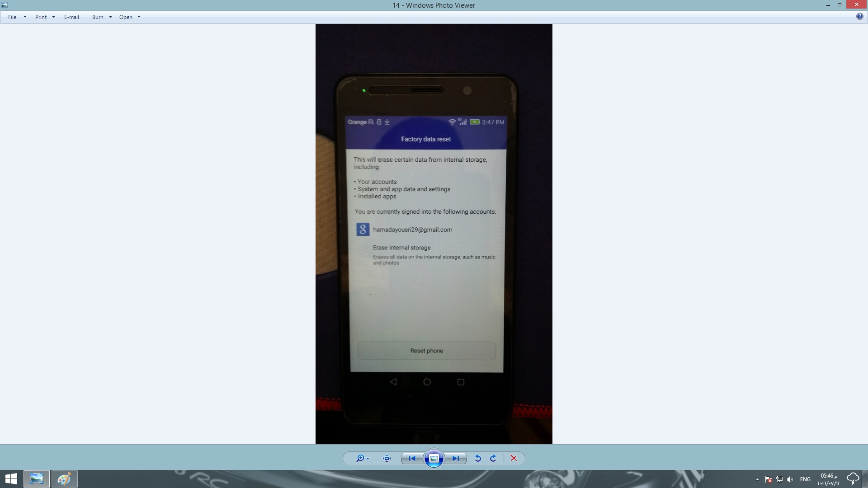This screenshot has height=488, width=868.
Task: Restore down the Photo Viewer window
Action: (840, 5)
